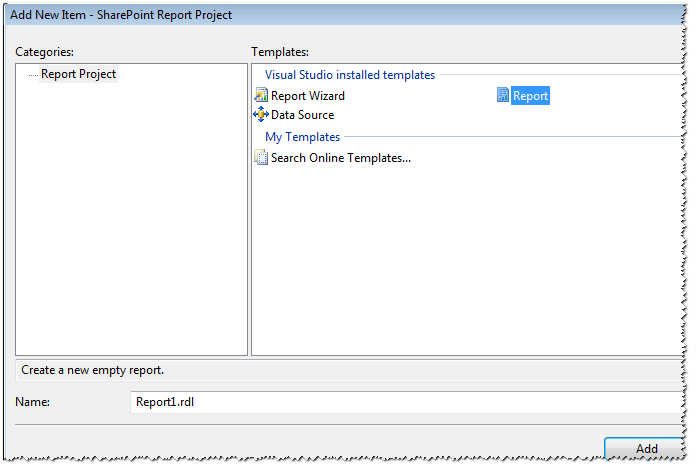
Task: Click the 'Create a new empty report' description
Action: click(93, 370)
